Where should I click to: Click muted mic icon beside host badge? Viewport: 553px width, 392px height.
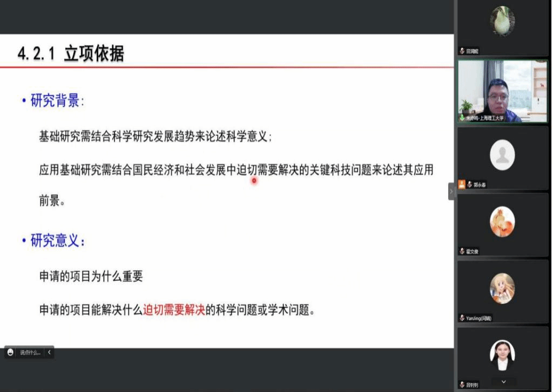pos(469,185)
